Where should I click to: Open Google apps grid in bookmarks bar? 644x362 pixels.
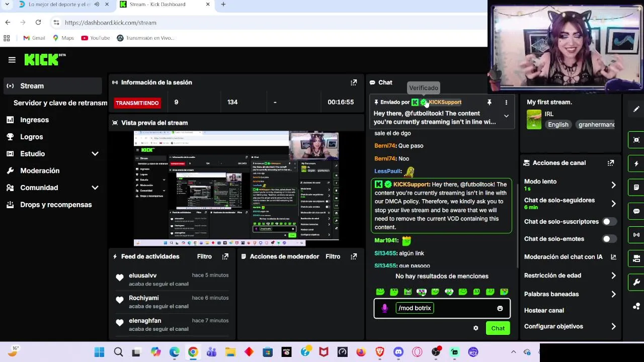click(x=7, y=38)
